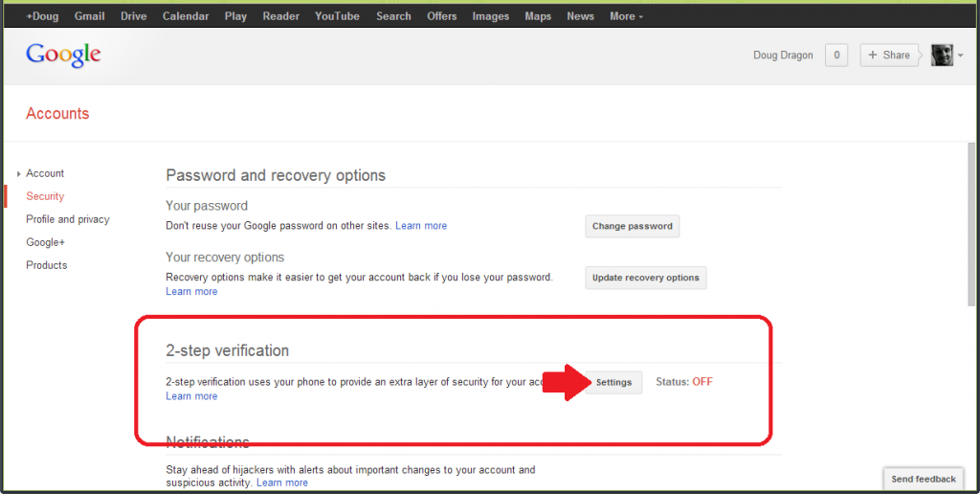Select Security in the sidebar
Viewport: 980px width, 494px height.
click(45, 196)
